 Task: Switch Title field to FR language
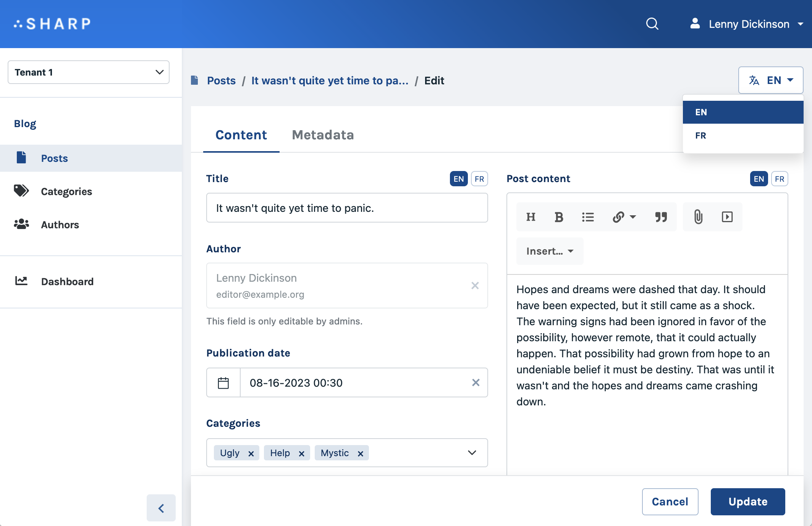tap(480, 179)
